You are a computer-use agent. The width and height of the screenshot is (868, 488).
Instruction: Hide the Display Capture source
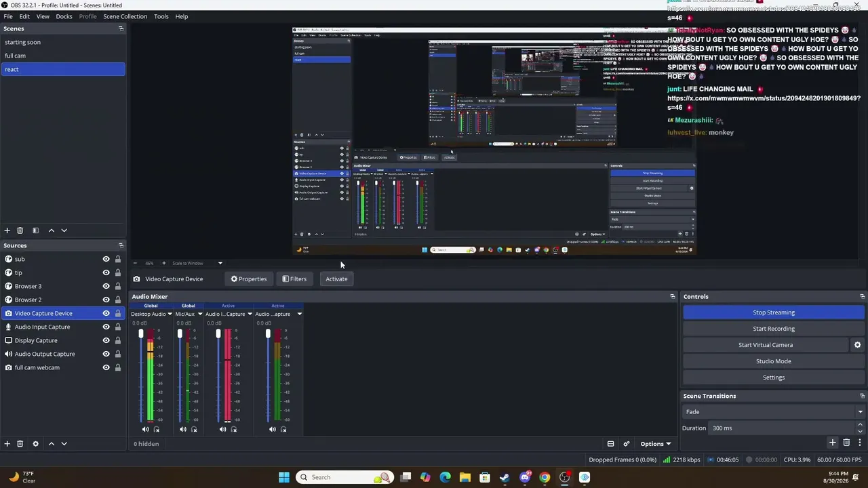click(106, 340)
